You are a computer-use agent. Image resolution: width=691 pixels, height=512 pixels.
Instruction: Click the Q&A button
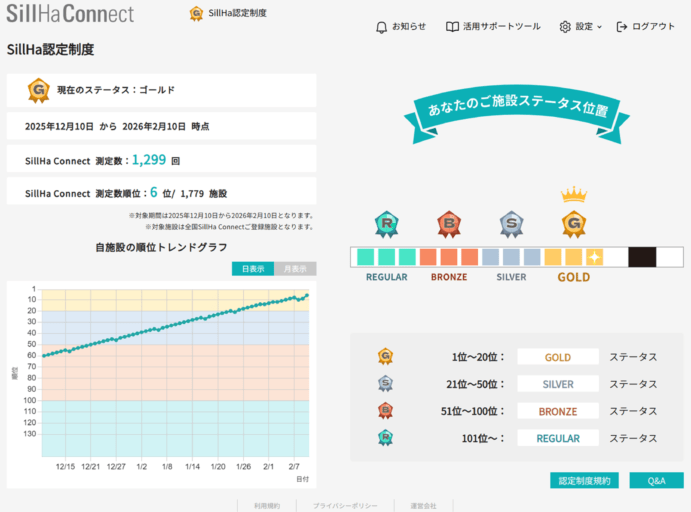coord(656,481)
